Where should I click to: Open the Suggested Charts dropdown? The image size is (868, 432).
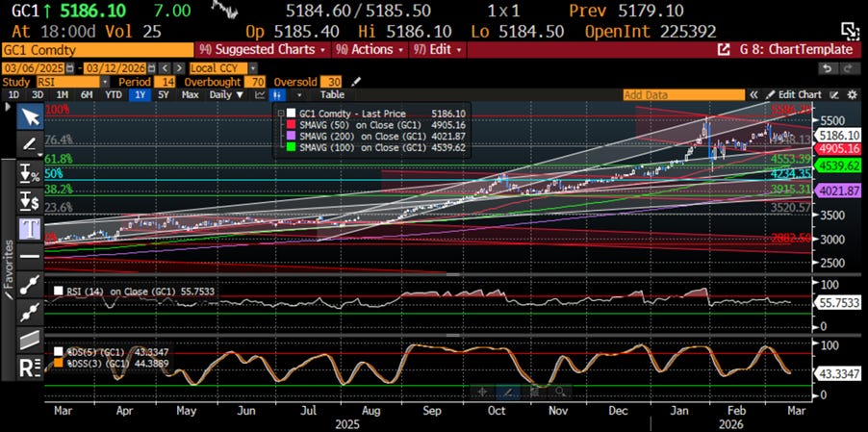264,50
